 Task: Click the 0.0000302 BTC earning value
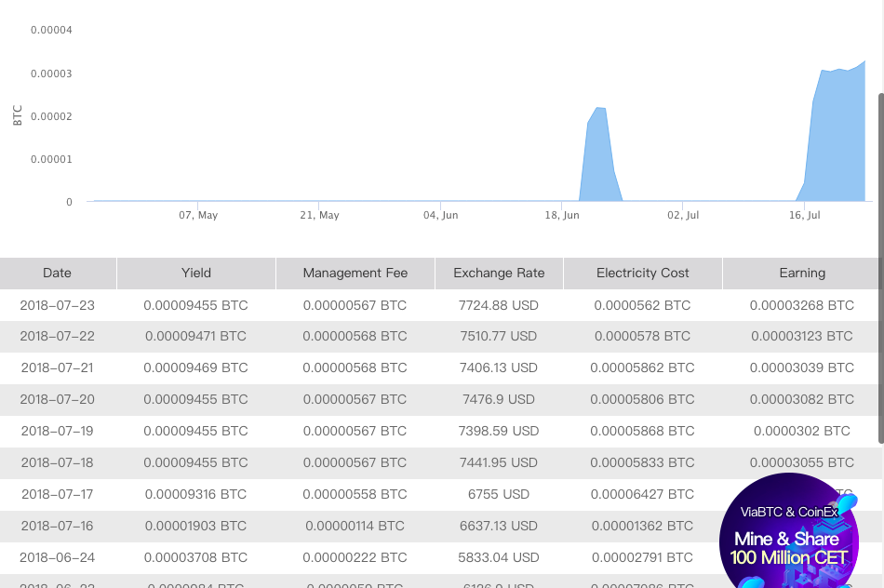[x=801, y=431]
